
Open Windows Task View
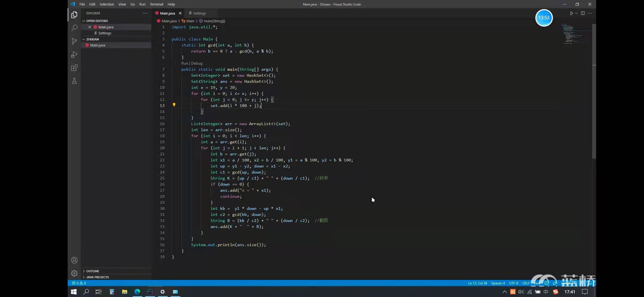[99, 292]
